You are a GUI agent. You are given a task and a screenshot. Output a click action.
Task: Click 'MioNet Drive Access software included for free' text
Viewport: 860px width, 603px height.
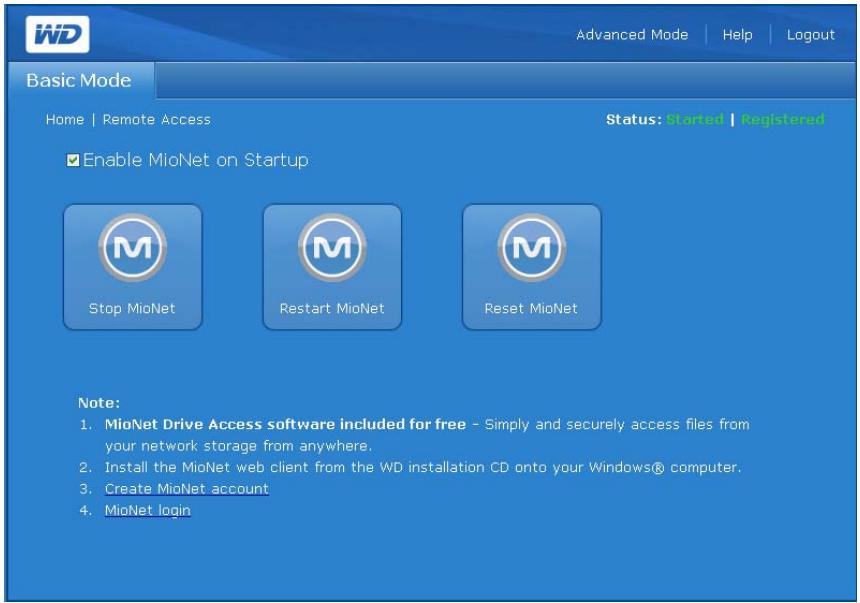tap(285, 424)
